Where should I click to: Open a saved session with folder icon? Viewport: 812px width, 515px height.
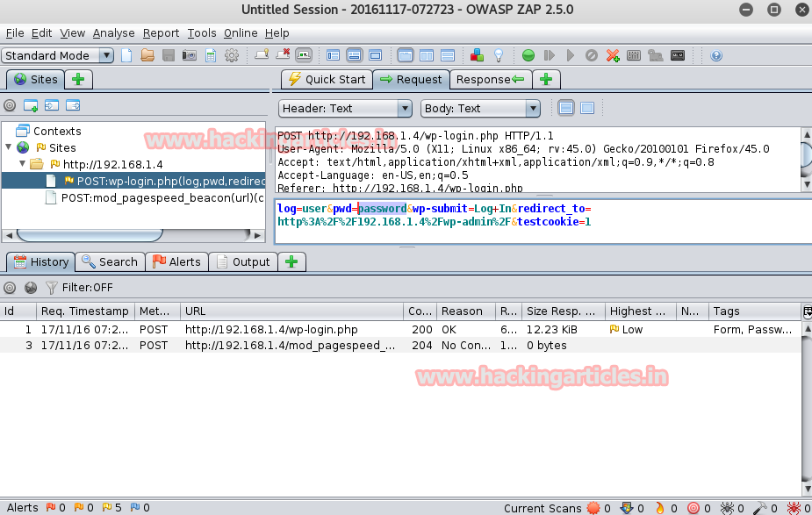click(147, 55)
